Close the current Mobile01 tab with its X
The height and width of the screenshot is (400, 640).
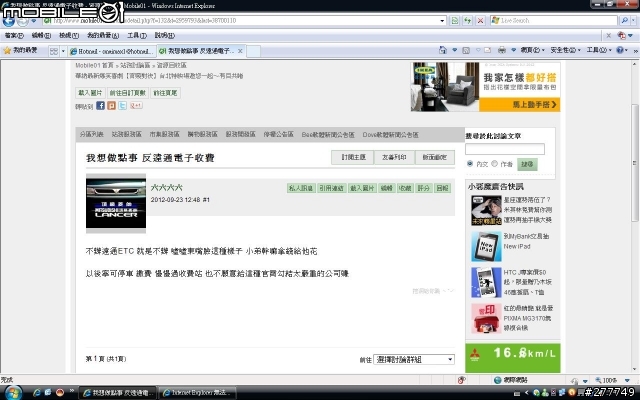click(x=240, y=51)
